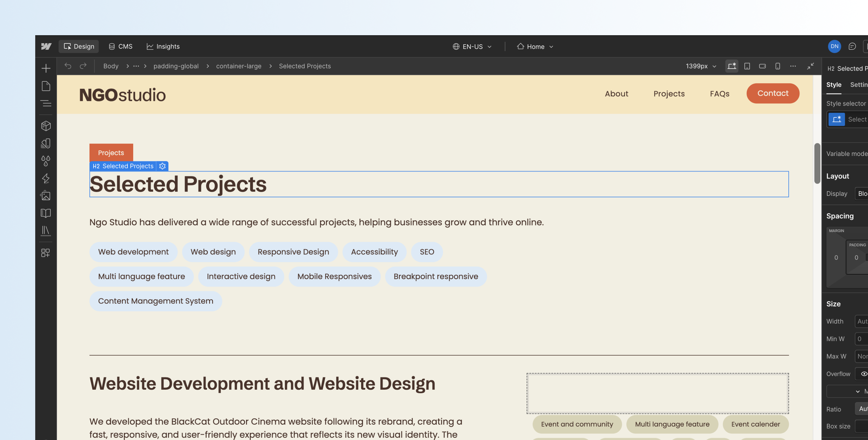This screenshot has width=868, height=440.
Task: Click Selected Projects breadcrumb item
Action: pos(305,66)
